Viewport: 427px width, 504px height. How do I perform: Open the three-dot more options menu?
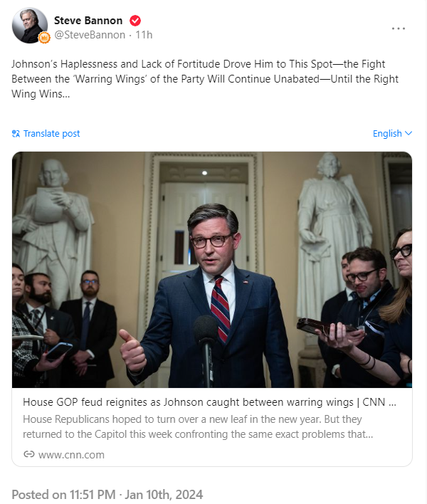pos(398,28)
